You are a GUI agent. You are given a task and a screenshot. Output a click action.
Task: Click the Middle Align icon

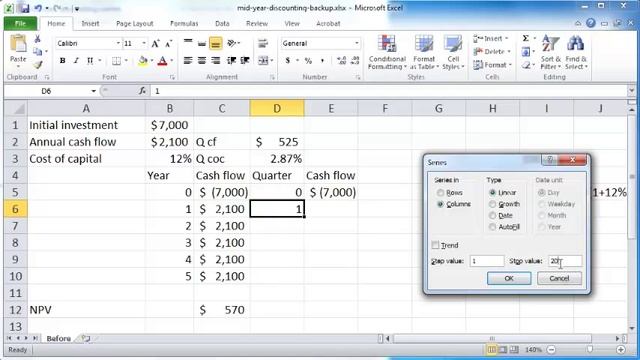pyautogui.click(x=202, y=43)
